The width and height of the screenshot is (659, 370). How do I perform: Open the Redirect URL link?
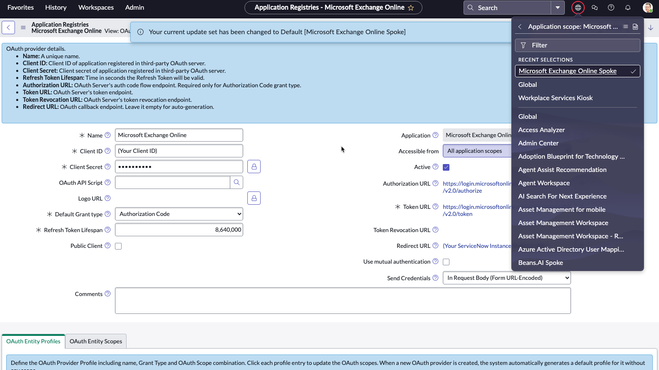tap(477, 246)
